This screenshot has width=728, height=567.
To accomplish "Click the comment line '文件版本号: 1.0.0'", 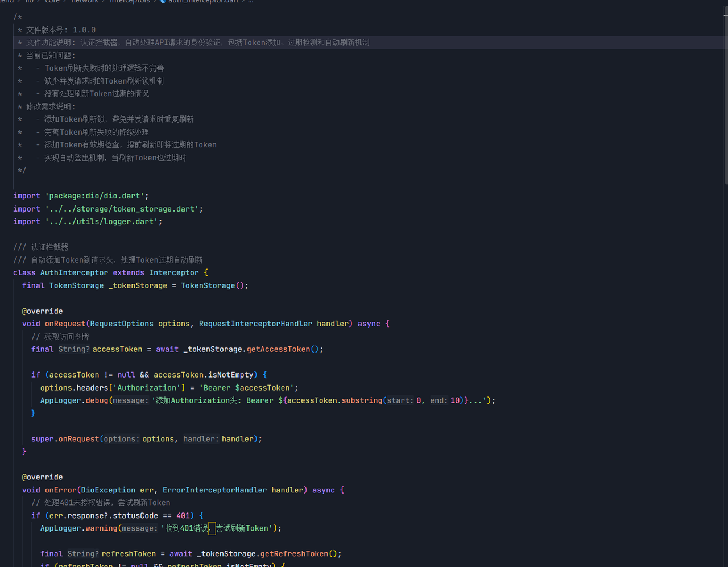I will pos(61,30).
